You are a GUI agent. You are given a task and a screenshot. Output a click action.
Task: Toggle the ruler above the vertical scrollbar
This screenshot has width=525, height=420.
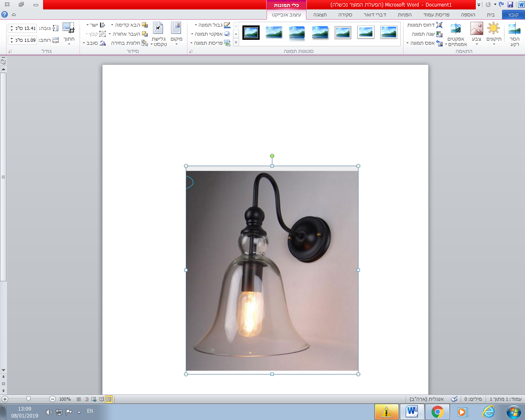click(x=3, y=62)
